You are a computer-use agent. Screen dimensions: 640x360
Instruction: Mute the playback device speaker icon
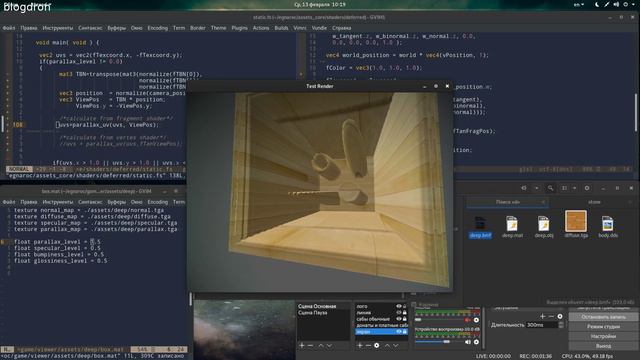[x=468, y=342]
